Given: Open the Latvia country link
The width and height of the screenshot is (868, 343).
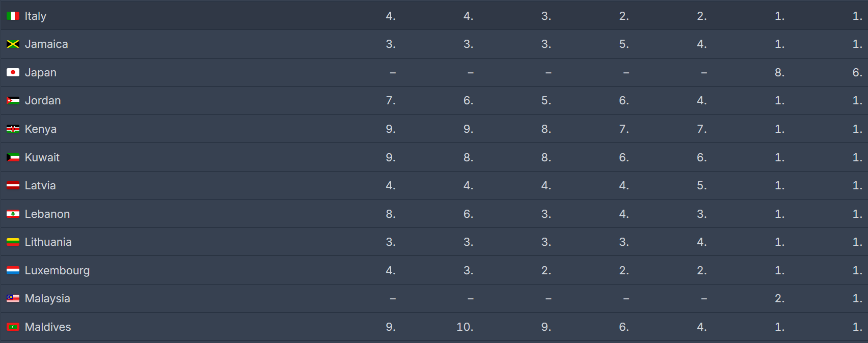Looking at the screenshot, I should pos(40,186).
